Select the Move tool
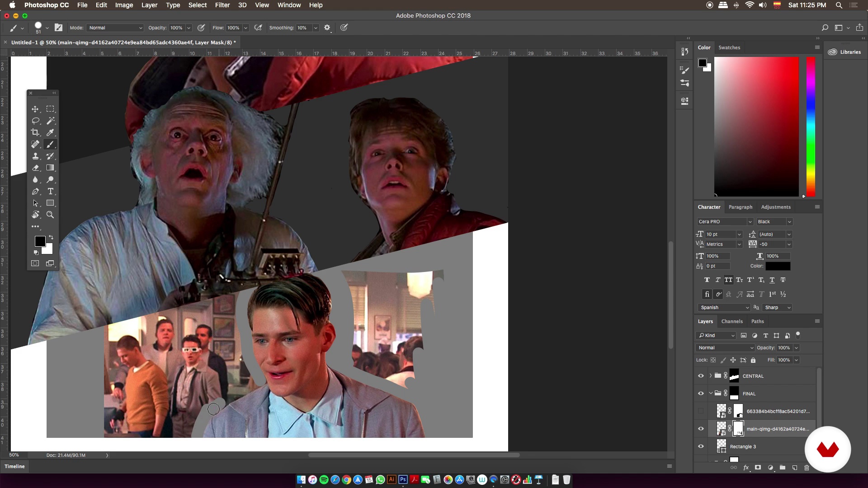This screenshot has height=488, width=868. [x=35, y=109]
